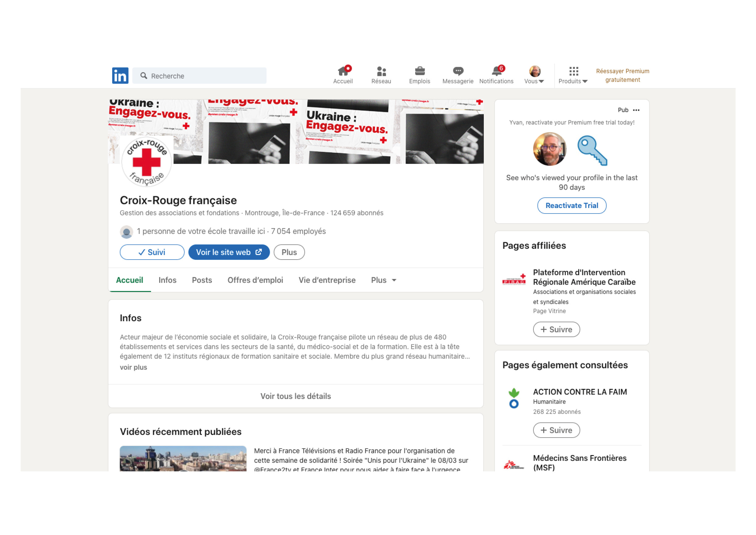Click the 'Pages affiliées' heading
This screenshot has height=535, width=756.
coord(534,246)
